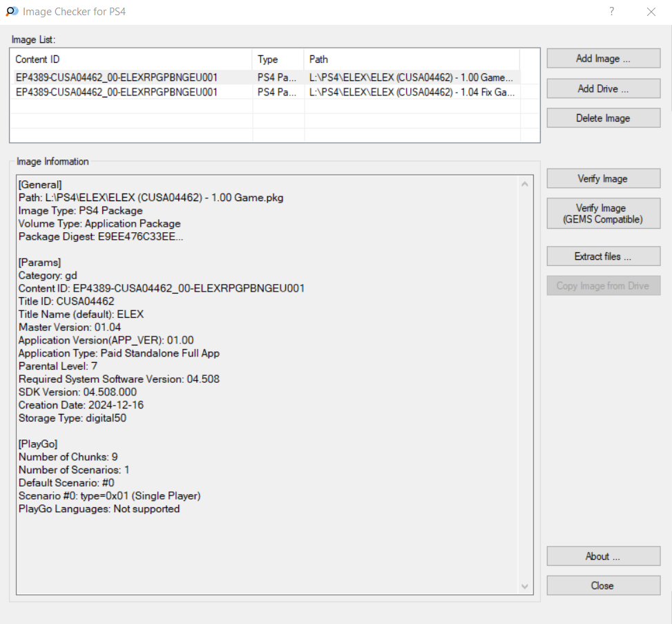Click the 'Parental Level: 7' line

pos(58,366)
